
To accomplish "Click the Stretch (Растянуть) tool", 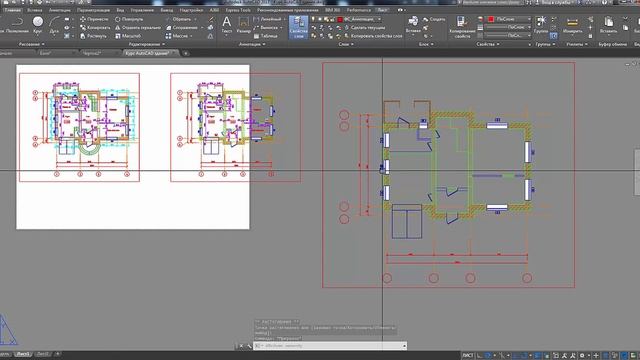I will 93,36.
